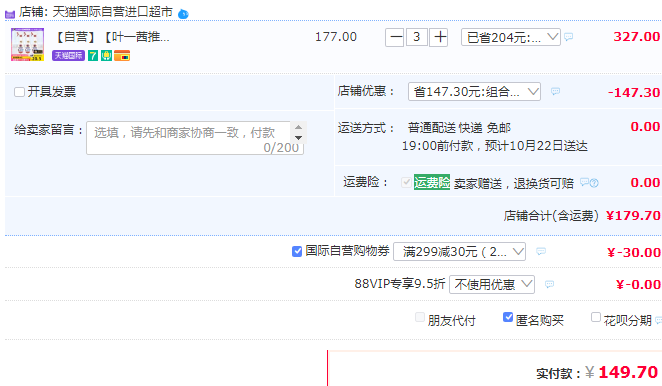Open the 已省204元 promotion dropdown
The height and width of the screenshot is (386, 662).
tap(511, 37)
